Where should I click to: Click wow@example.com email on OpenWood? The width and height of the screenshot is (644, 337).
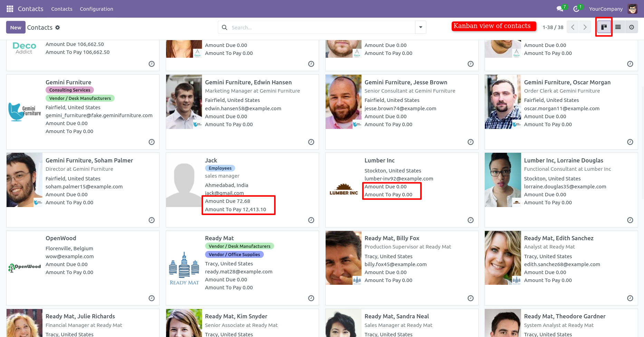(70, 256)
